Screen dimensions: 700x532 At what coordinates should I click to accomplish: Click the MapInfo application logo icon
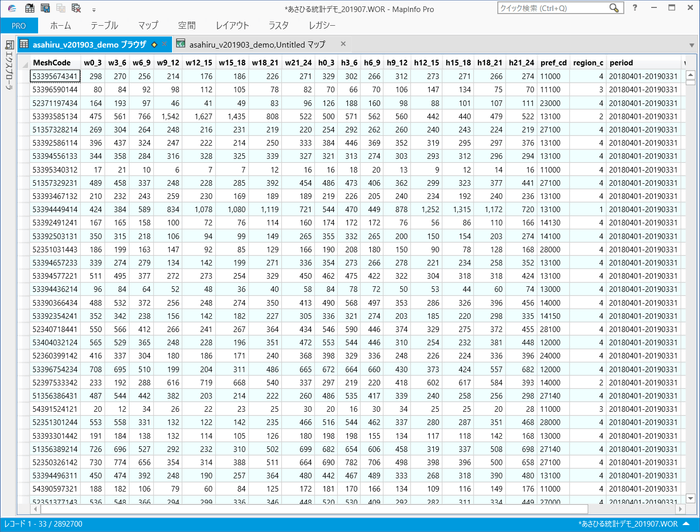coord(12,8)
